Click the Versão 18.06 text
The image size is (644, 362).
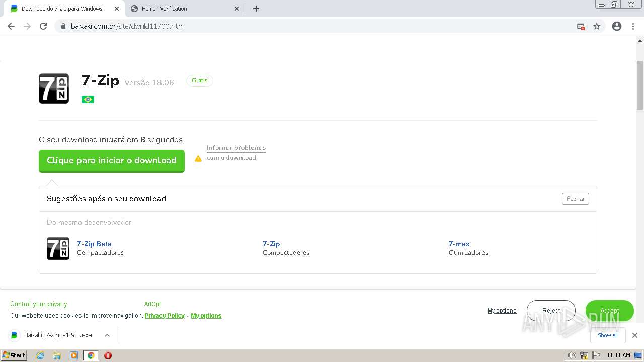(x=149, y=83)
